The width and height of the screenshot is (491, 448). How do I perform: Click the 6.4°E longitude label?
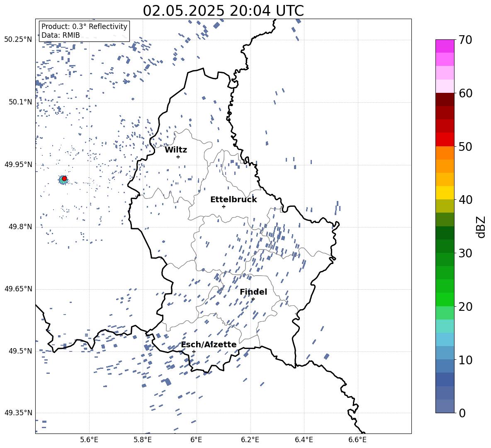[x=304, y=440]
